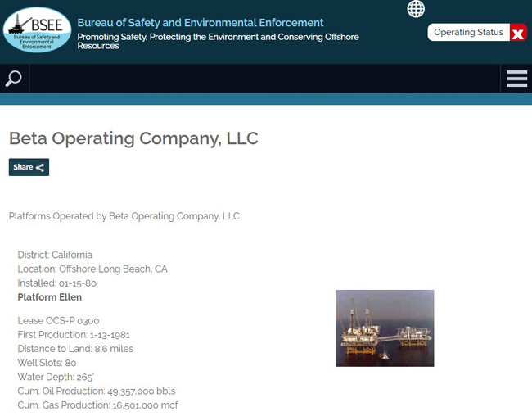Open the hamburger menu
The width and height of the screenshot is (532, 416).
pyautogui.click(x=516, y=79)
